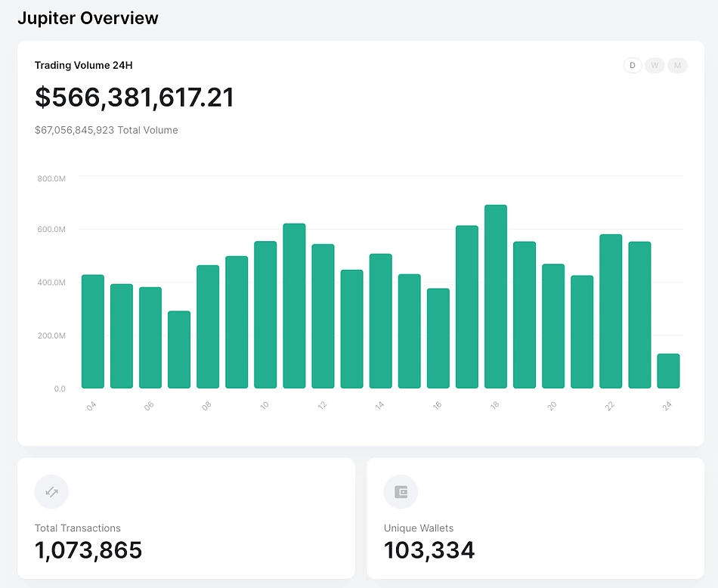718x588 pixels.
Task: Select the volume bar for day 20
Action: point(553,326)
